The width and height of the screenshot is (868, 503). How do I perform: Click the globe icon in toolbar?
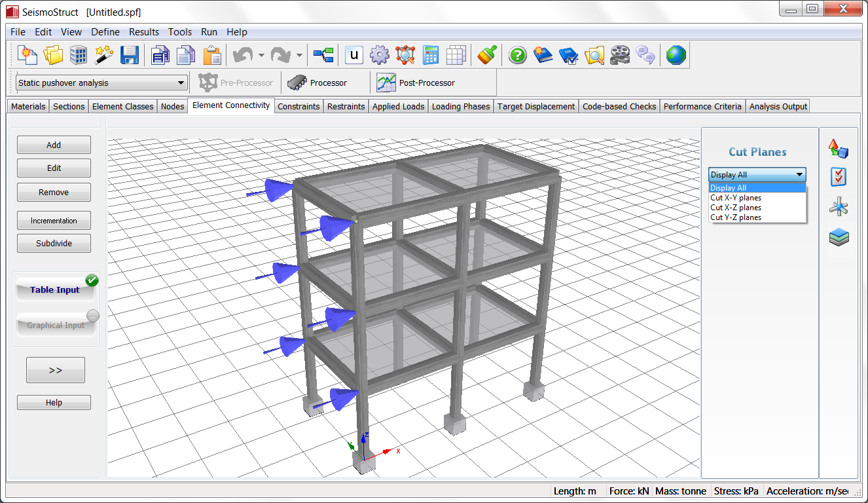click(676, 56)
